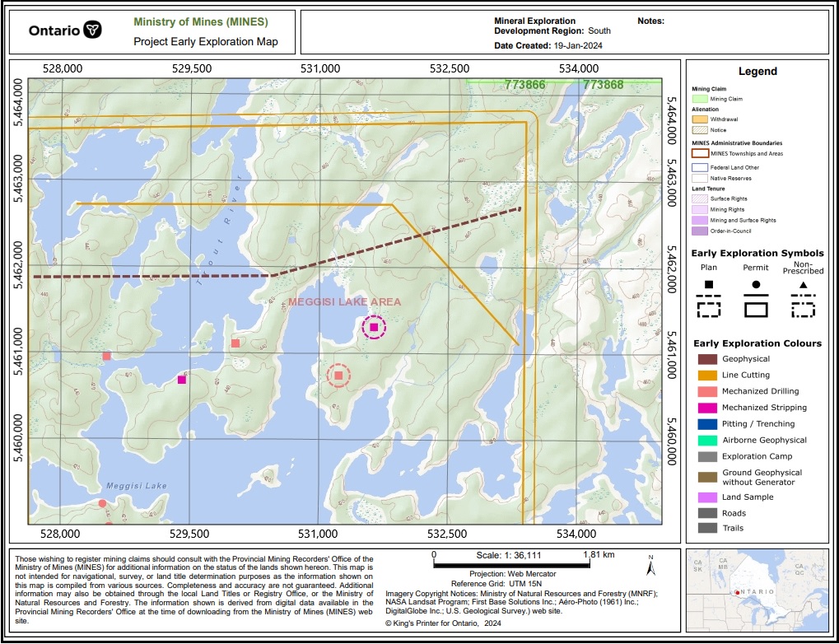Pick the Airborne Geophysical green swatch
The height and width of the screenshot is (644, 839).
click(706, 441)
